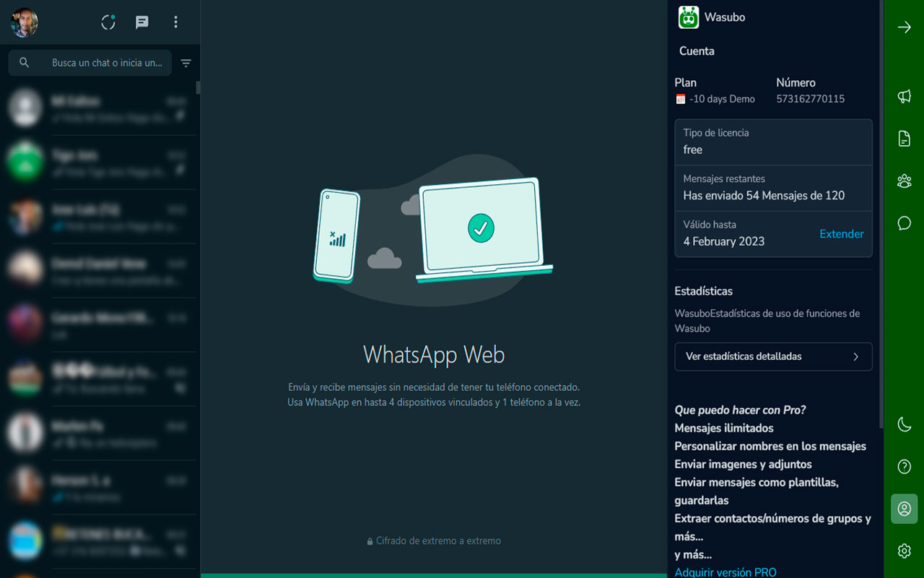The height and width of the screenshot is (578, 924).
Task: Click the chat search field
Action: pos(90,63)
